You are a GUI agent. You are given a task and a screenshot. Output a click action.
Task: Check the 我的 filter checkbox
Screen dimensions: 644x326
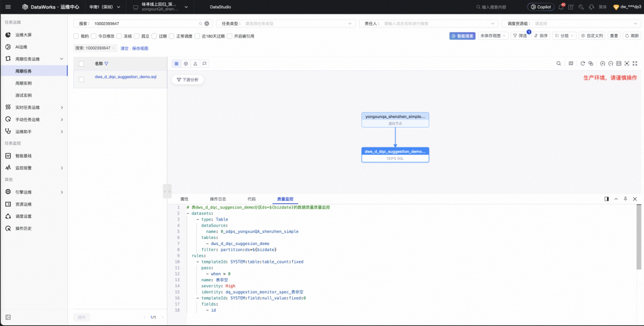76,36
